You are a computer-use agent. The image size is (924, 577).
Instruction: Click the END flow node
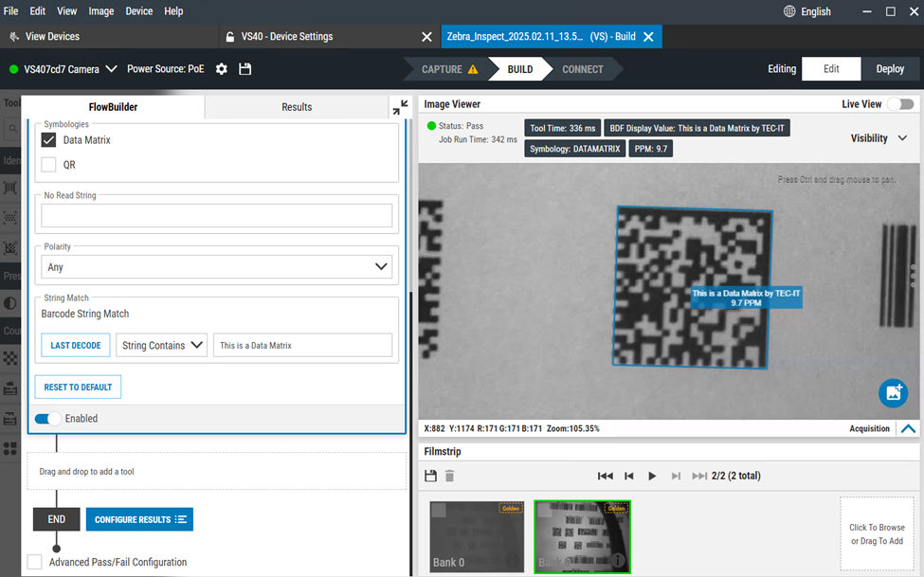tap(57, 519)
